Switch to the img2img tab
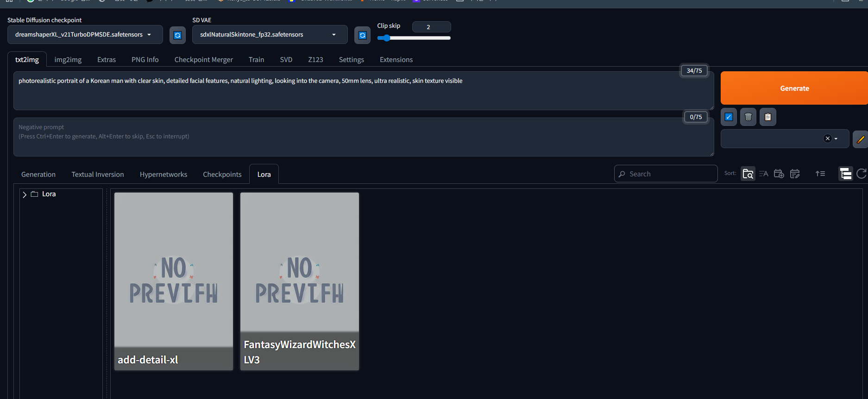 [x=68, y=60]
